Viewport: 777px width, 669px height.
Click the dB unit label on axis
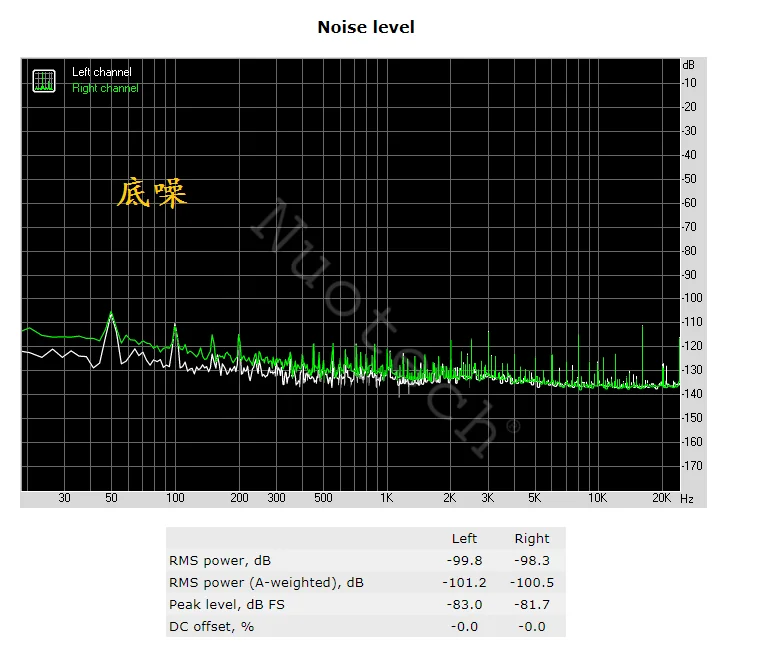[x=688, y=65]
